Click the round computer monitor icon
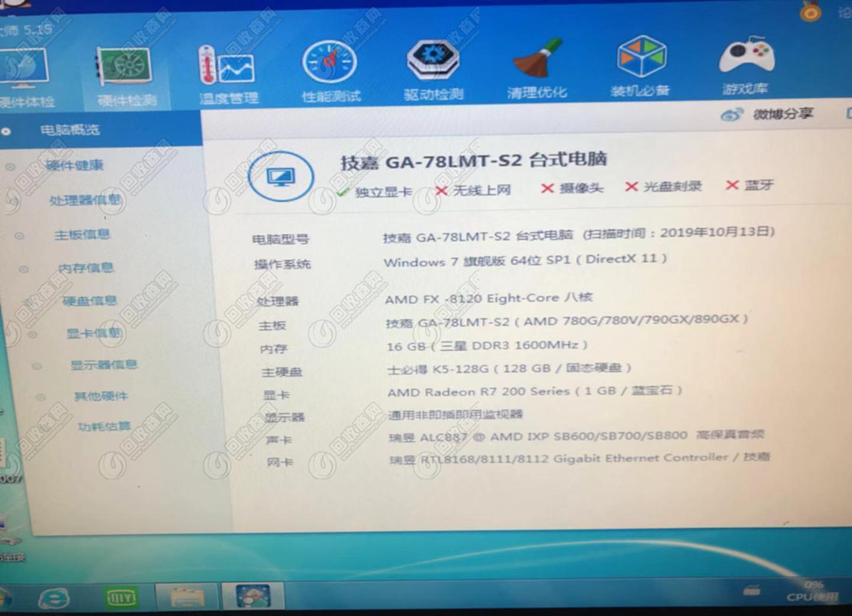 (x=280, y=176)
